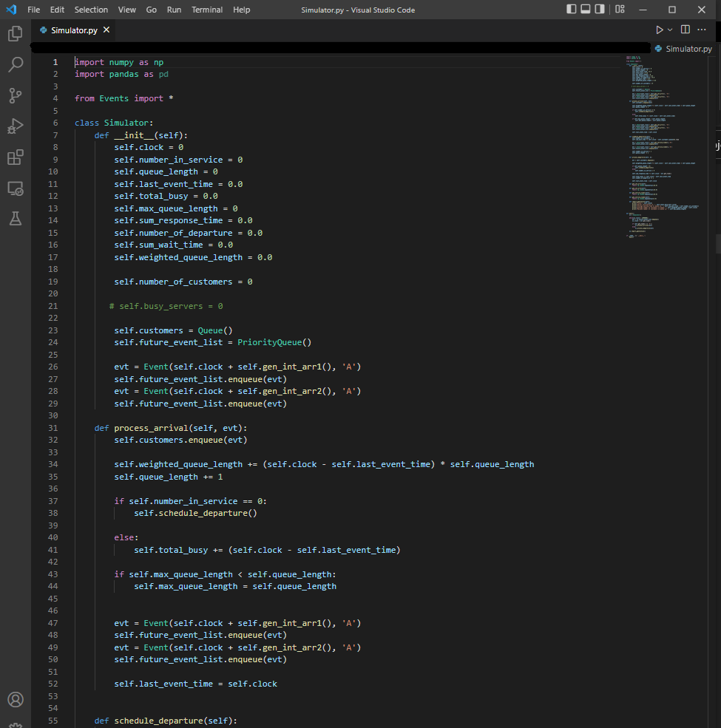The image size is (721, 728).
Task: Toggle the primary side bar visibility
Action: pos(572,10)
